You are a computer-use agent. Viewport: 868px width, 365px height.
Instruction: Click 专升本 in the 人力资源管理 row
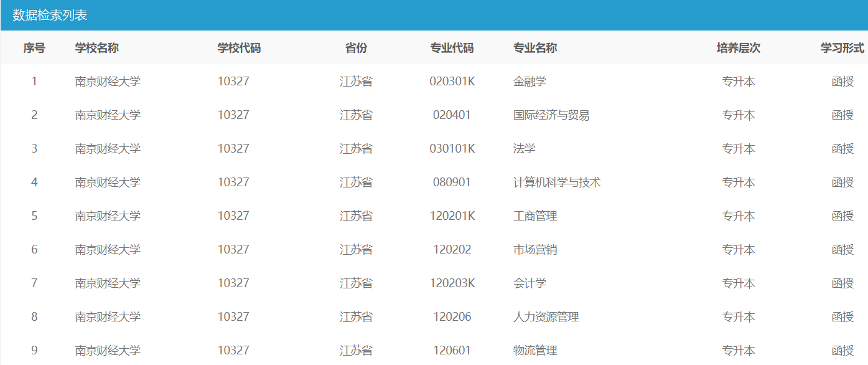coord(739,317)
